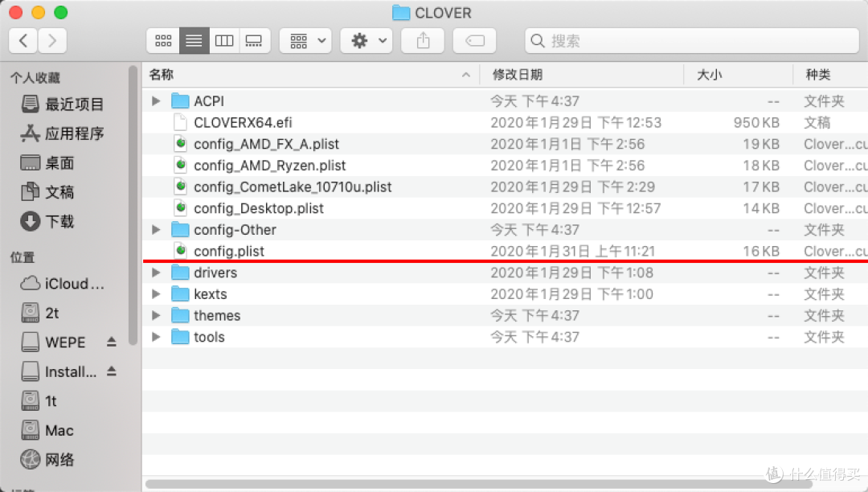Click the Edit Tags toolbar button
Viewport: 868px width, 492px height.
[x=474, y=40]
